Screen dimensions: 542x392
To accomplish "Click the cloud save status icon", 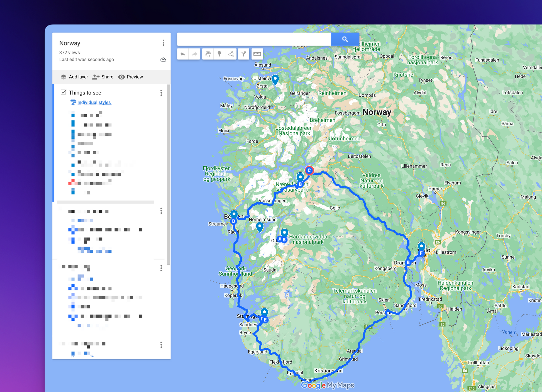I will 163,60.
